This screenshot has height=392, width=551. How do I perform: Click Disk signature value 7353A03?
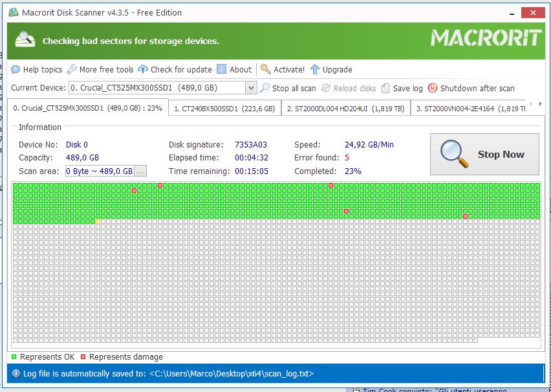[x=251, y=144]
